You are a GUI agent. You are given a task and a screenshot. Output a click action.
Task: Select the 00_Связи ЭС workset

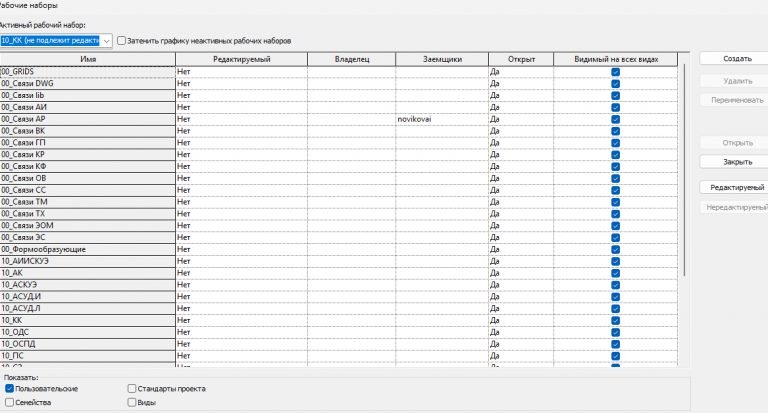[x=88, y=237]
